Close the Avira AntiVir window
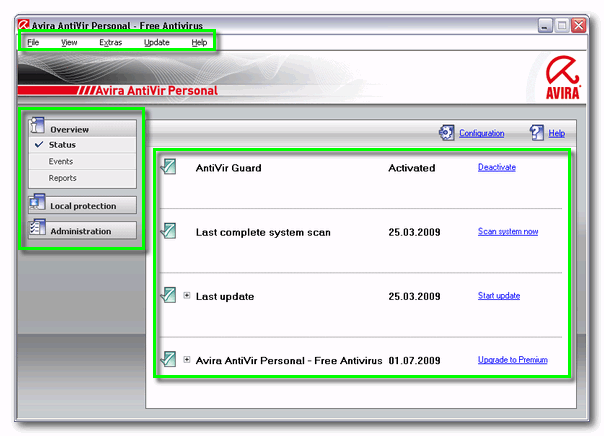 coord(579,25)
